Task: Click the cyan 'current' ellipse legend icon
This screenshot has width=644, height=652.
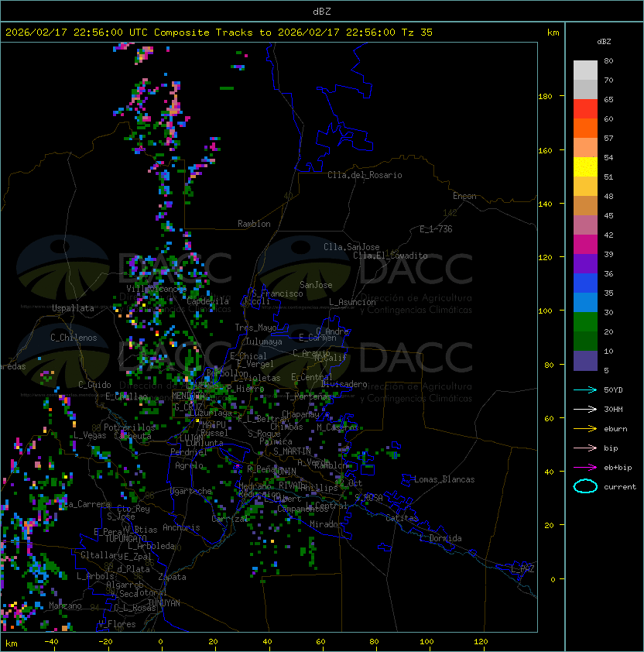Action: (x=585, y=486)
